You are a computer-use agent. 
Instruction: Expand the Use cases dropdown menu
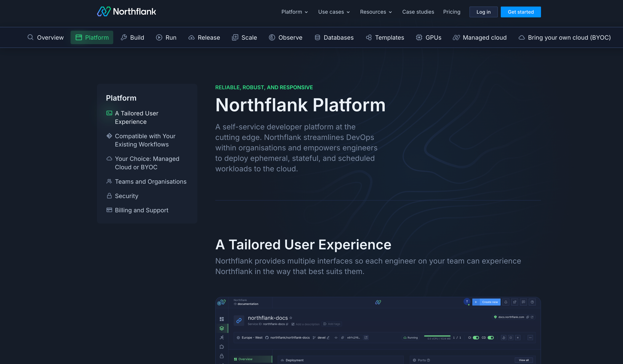coord(334,12)
